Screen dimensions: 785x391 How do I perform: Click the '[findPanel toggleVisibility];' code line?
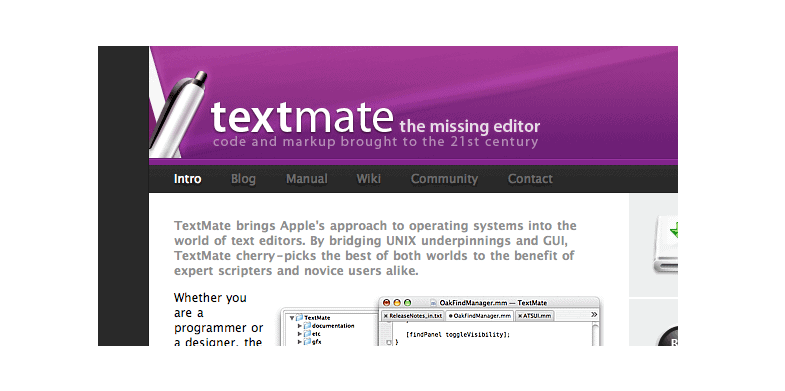pos(458,334)
